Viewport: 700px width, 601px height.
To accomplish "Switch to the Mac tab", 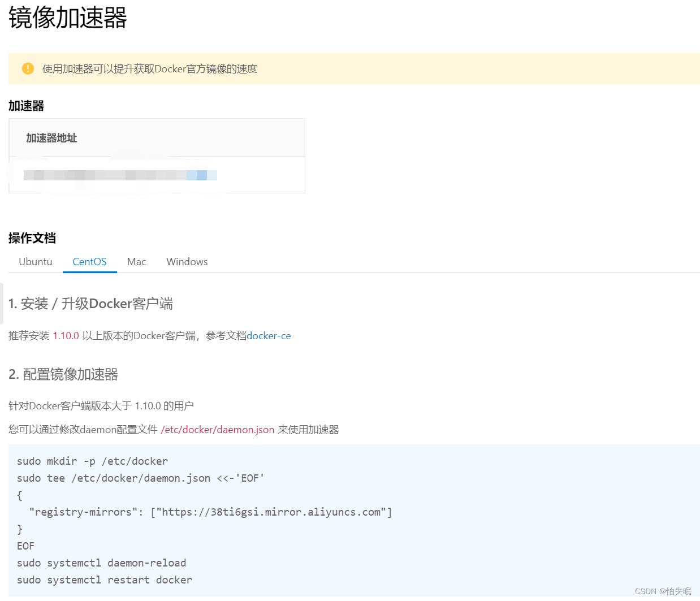I will 136,262.
